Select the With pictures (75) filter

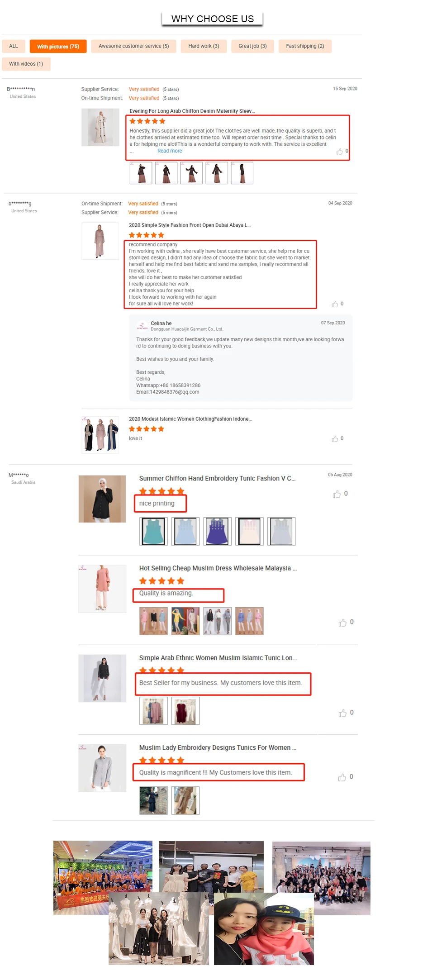coord(58,47)
